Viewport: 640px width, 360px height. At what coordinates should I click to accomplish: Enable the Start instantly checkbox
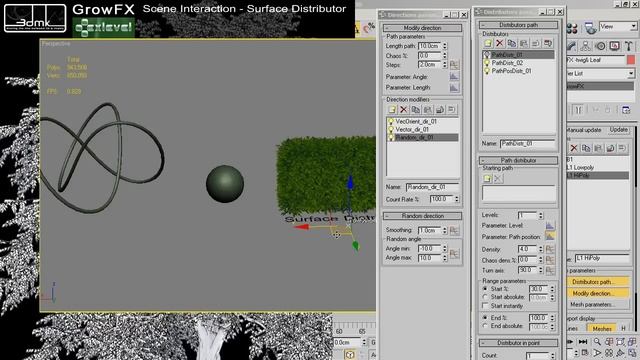click(485, 306)
